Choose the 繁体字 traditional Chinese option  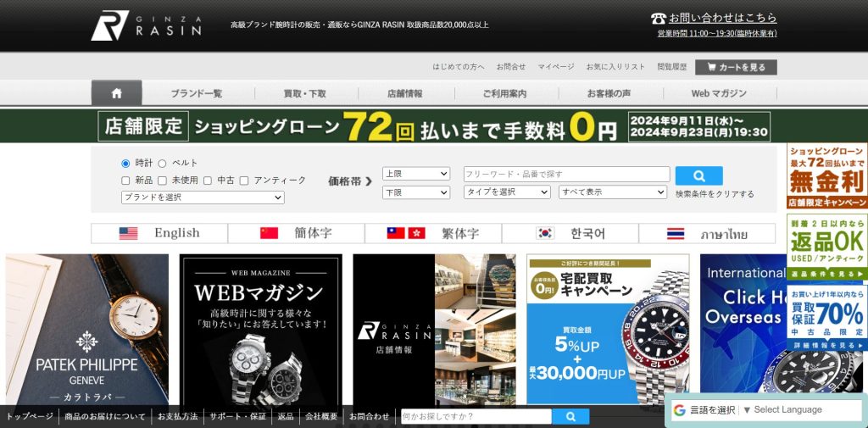(x=433, y=233)
